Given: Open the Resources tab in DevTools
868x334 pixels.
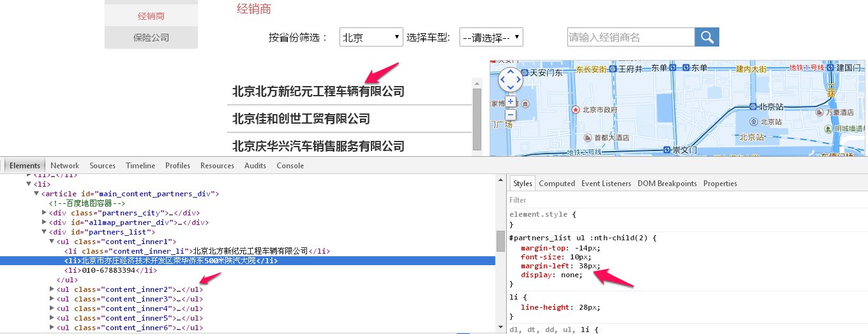Looking at the screenshot, I should [x=217, y=166].
